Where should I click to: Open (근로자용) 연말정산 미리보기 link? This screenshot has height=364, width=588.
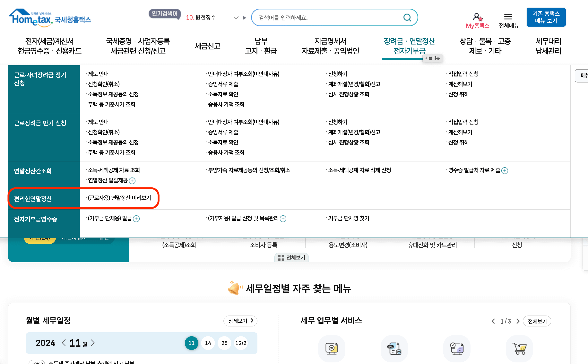pos(119,197)
